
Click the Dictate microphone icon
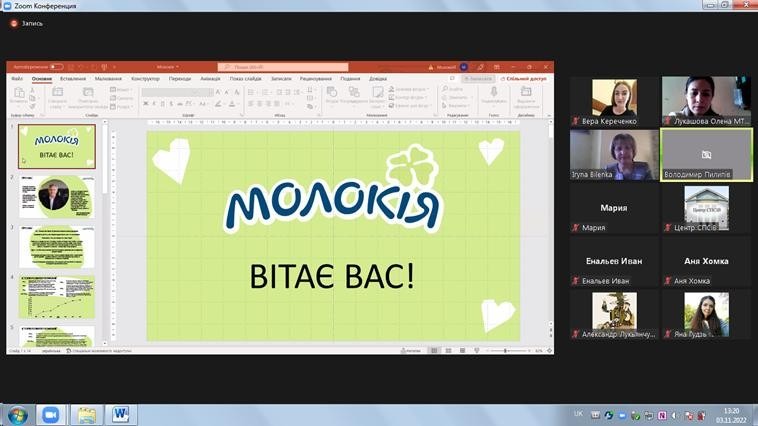[x=494, y=92]
